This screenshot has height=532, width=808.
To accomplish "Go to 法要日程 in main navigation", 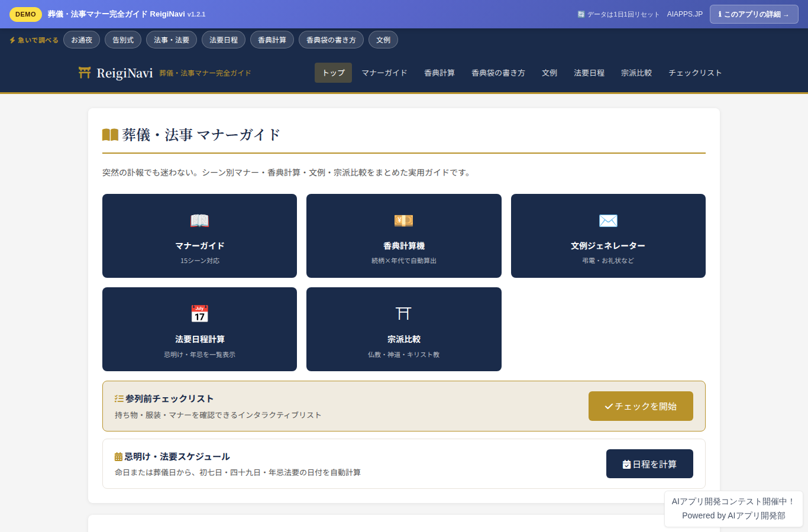I will click(589, 73).
